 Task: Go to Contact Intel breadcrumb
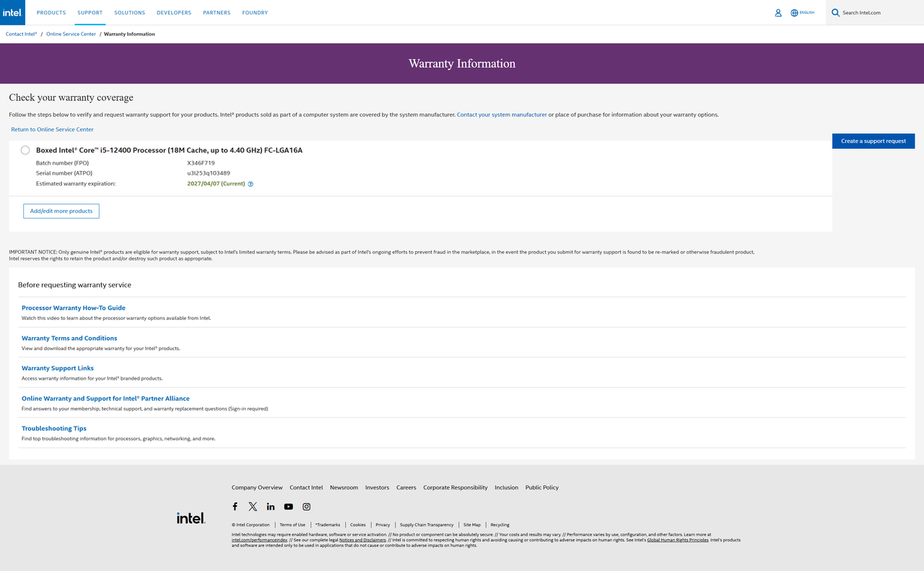tap(22, 34)
